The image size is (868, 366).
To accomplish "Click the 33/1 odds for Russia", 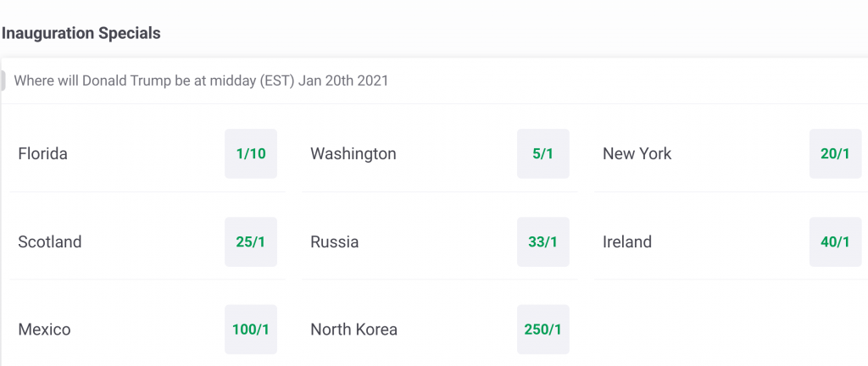I will 542,241.
